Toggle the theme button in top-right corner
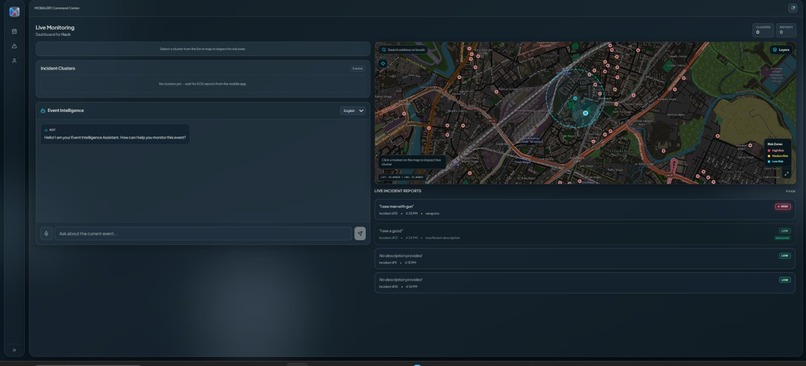The width and height of the screenshot is (806, 366). (x=792, y=8)
